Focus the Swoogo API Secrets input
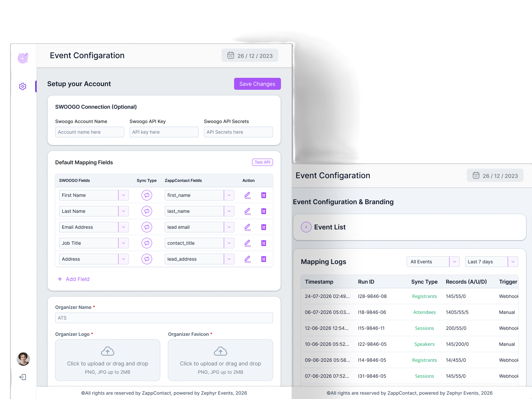 (238, 132)
